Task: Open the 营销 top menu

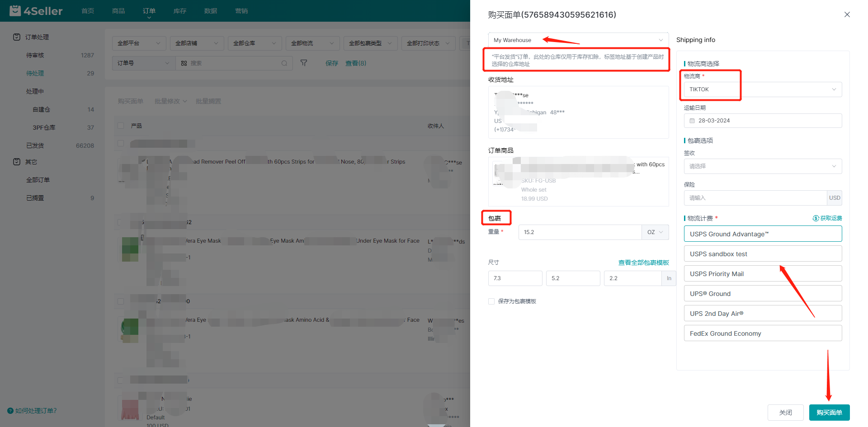Action: click(241, 11)
